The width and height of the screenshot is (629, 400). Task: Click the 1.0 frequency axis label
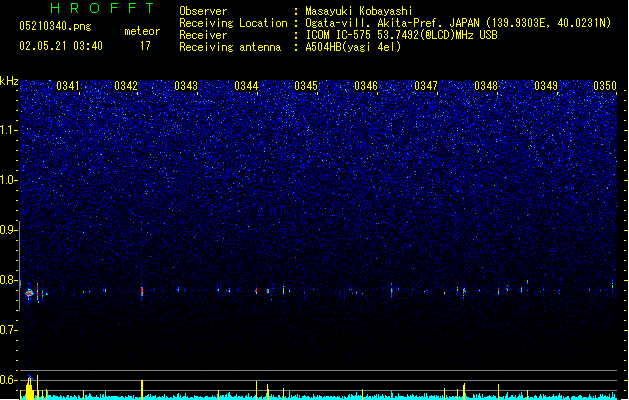coord(8,180)
